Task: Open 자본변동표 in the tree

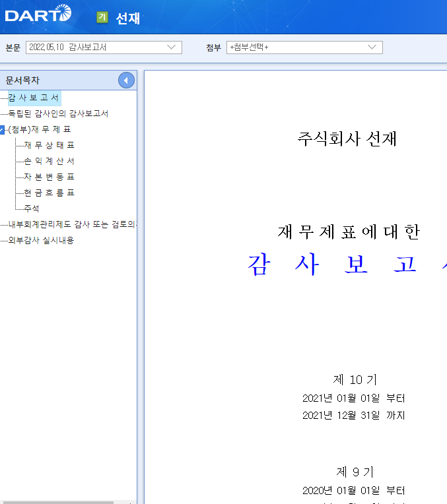Action: (x=50, y=177)
